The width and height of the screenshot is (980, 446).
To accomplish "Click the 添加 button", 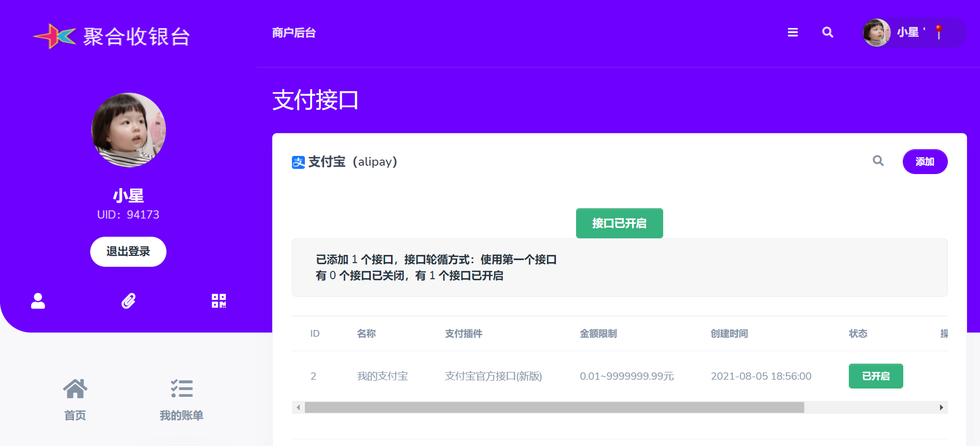I will (x=925, y=162).
